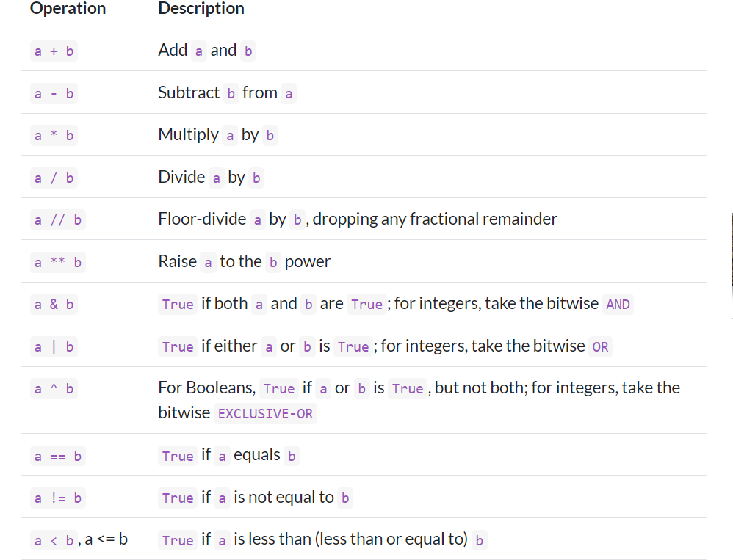Viewport: 733px width, 560px height.
Task: Click the 'a / b' divide operation
Action: (x=54, y=178)
